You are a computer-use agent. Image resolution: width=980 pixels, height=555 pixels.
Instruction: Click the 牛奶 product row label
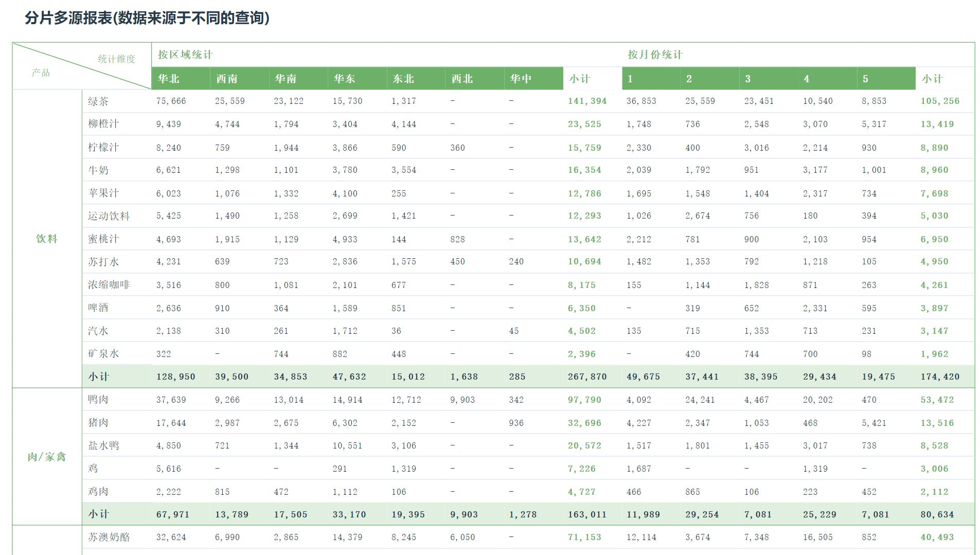(x=98, y=170)
